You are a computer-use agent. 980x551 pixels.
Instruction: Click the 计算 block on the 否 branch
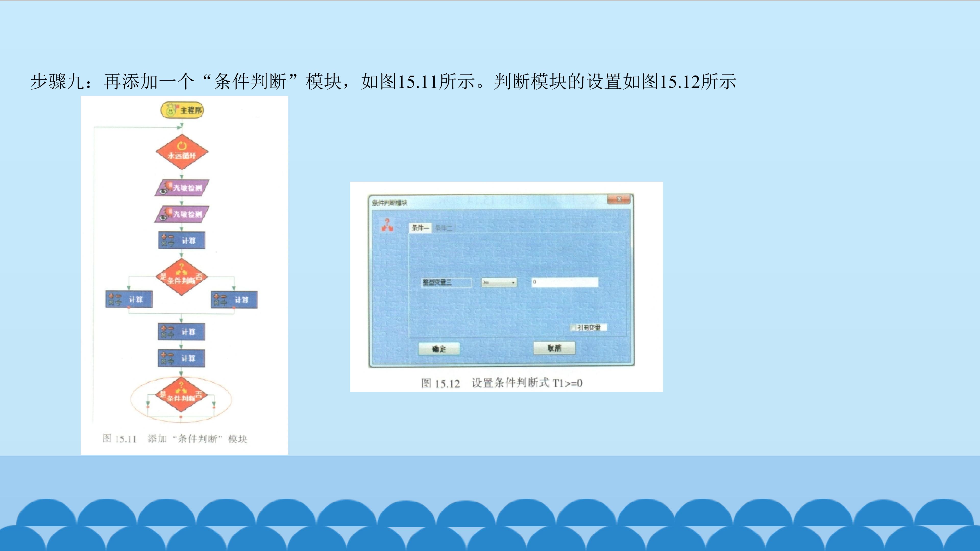click(234, 300)
